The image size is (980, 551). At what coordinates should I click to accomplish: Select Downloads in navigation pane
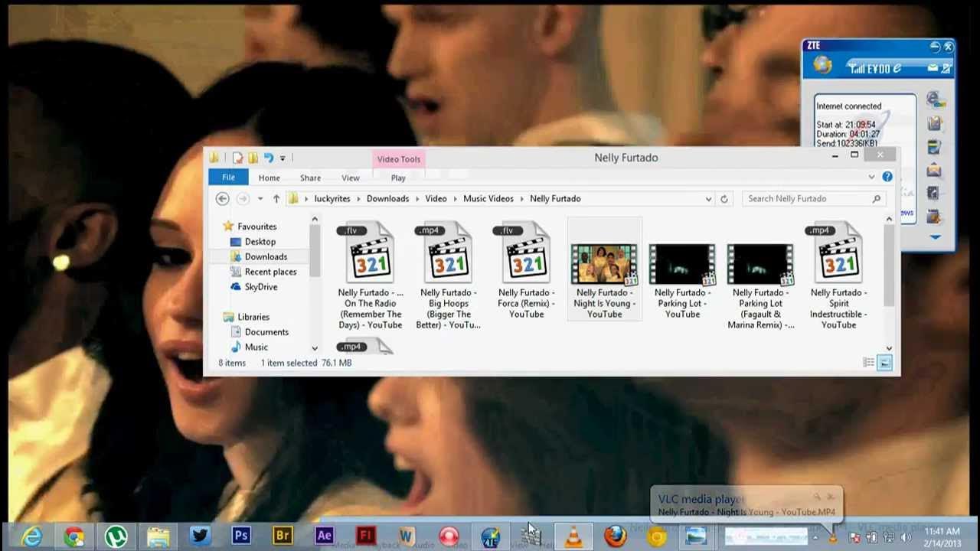266,256
